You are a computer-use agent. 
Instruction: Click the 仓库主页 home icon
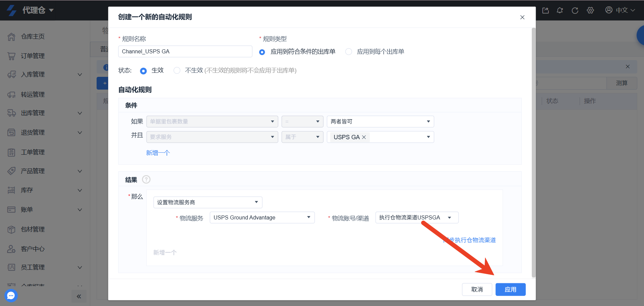pos(11,37)
